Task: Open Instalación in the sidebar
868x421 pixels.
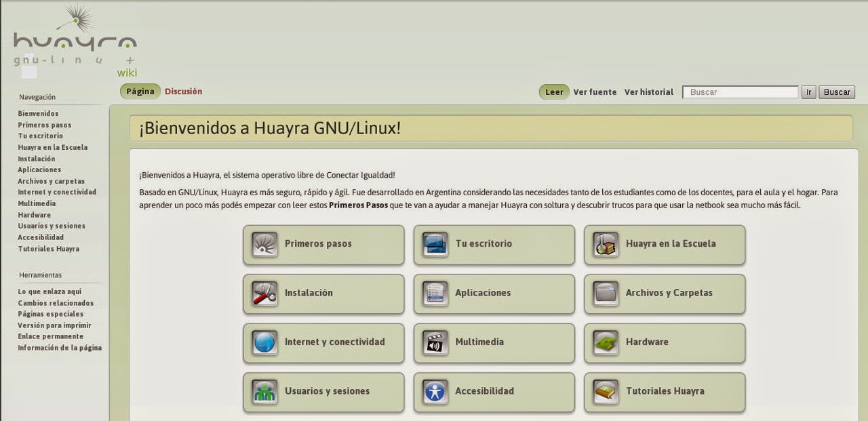Action: pos(37,159)
